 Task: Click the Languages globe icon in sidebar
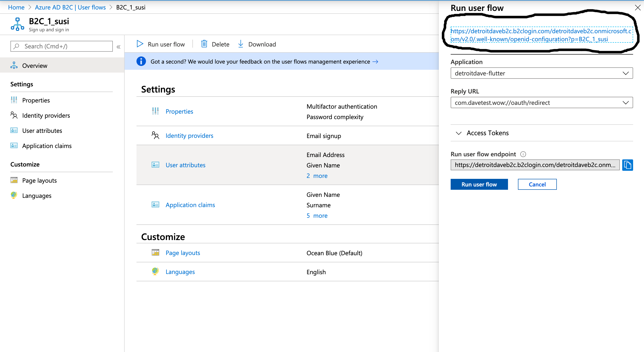click(14, 195)
